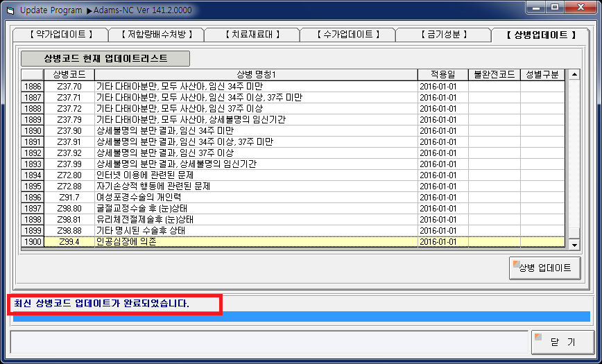Screen dimensions: 602x364
Task: Go to the 수가업데이트 tab
Action: [347, 35]
